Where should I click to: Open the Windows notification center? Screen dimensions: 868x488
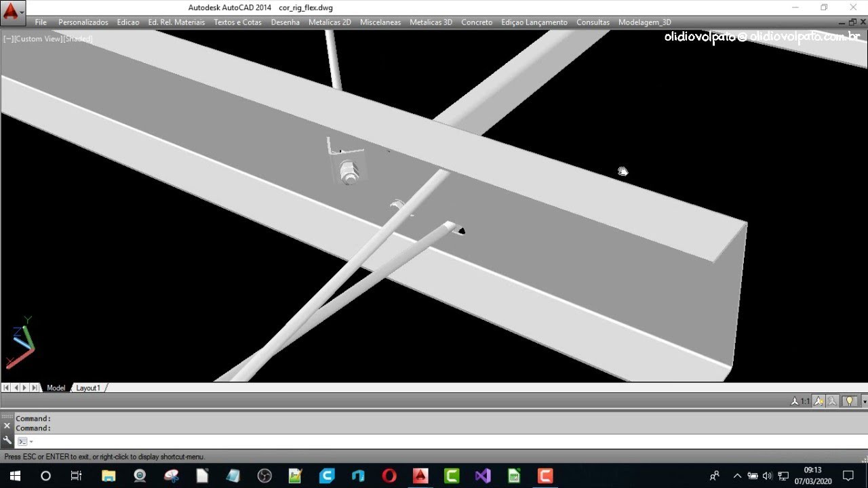click(x=848, y=476)
